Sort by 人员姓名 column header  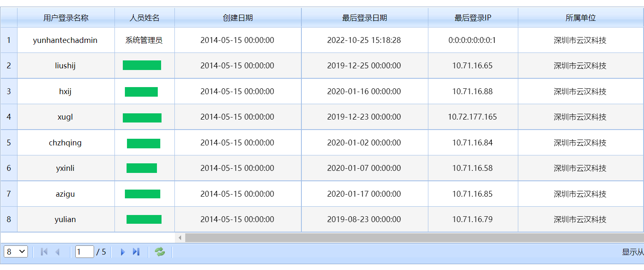point(144,17)
